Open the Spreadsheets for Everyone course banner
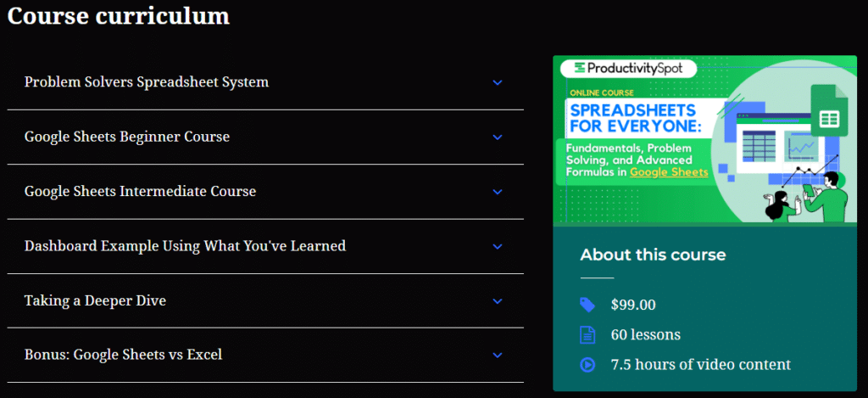Viewport: 868px width, 398px height. click(x=704, y=140)
